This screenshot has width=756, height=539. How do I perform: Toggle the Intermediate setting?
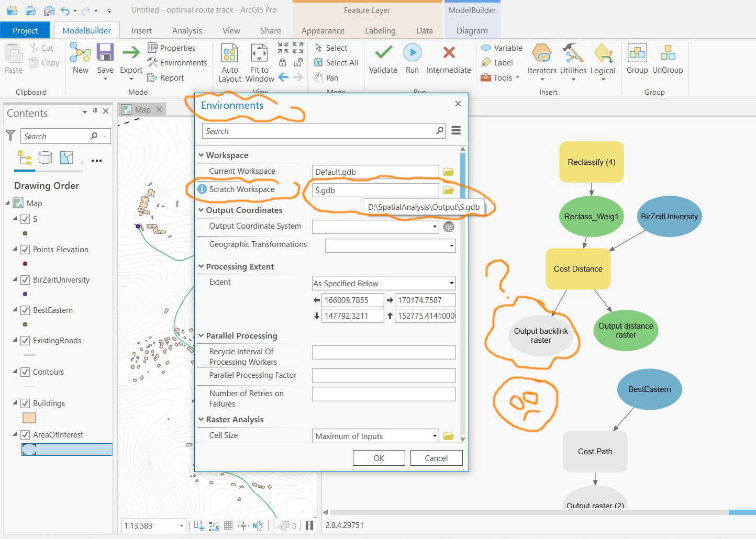(449, 59)
